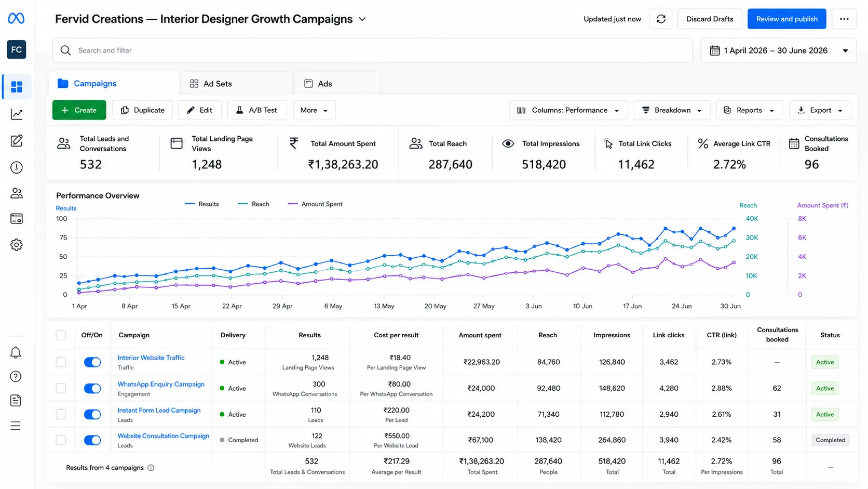Toggle the Amount Spent series in chart legend
The height and width of the screenshot is (489, 868).
pos(315,204)
